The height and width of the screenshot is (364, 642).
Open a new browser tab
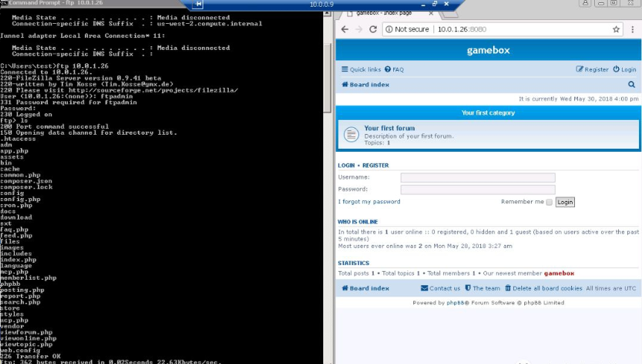(x=451, y=14)
